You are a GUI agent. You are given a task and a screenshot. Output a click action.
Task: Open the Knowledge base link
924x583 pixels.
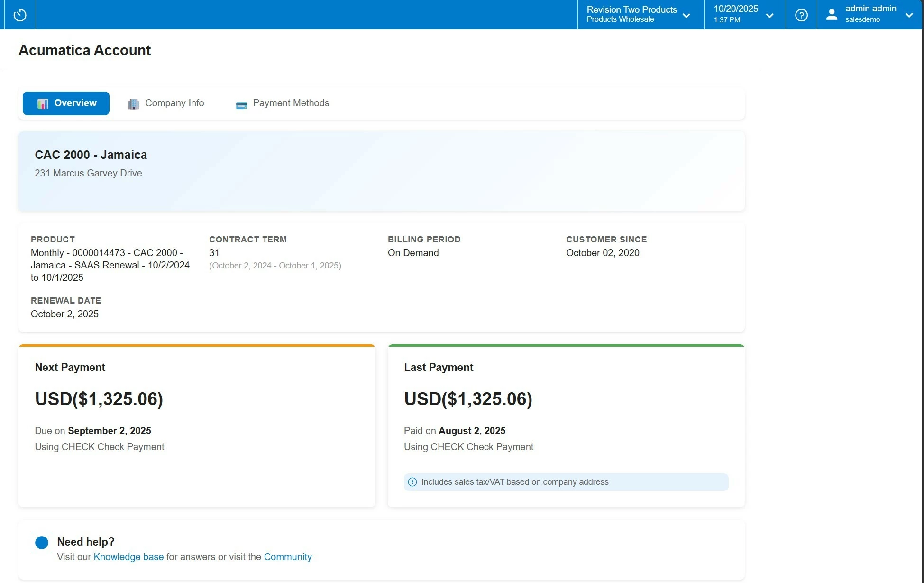128,557
